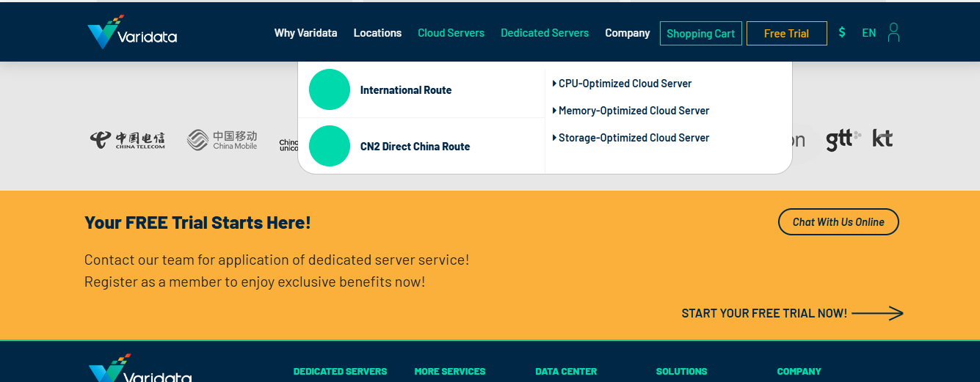The image size is (980, 382).
Task: Click footer MORE SERVICES heading
Action: click(450, 372)
